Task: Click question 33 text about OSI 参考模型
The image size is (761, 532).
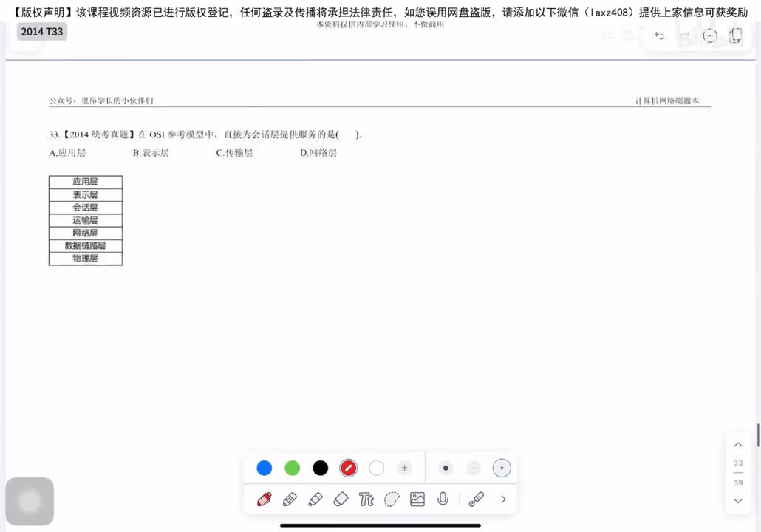Action: tap(206, 134)
